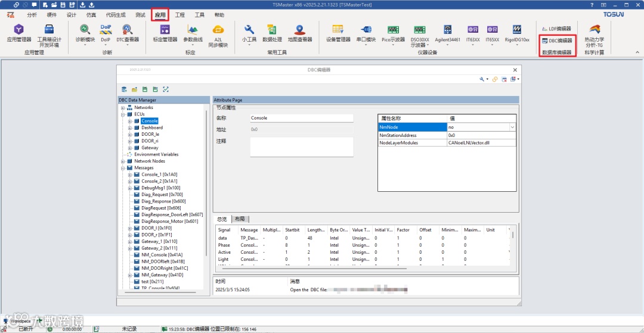This screenshot has height=333, width=644.
Task: Open the 诊断模块 diagnostic module
Action: pyautogui.click(x=85, y=33)
